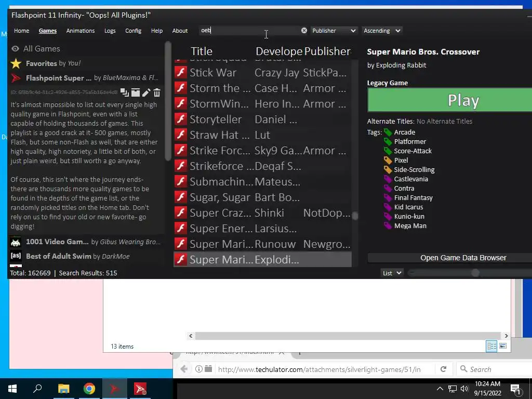
Task: Click the delete playlist trash icon
Action: 157,92
